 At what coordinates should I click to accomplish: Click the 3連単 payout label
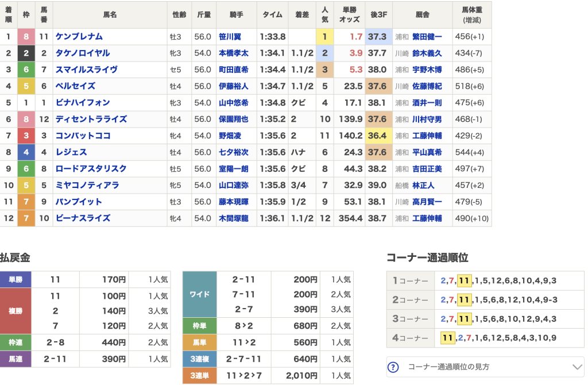tap(199, 376)
